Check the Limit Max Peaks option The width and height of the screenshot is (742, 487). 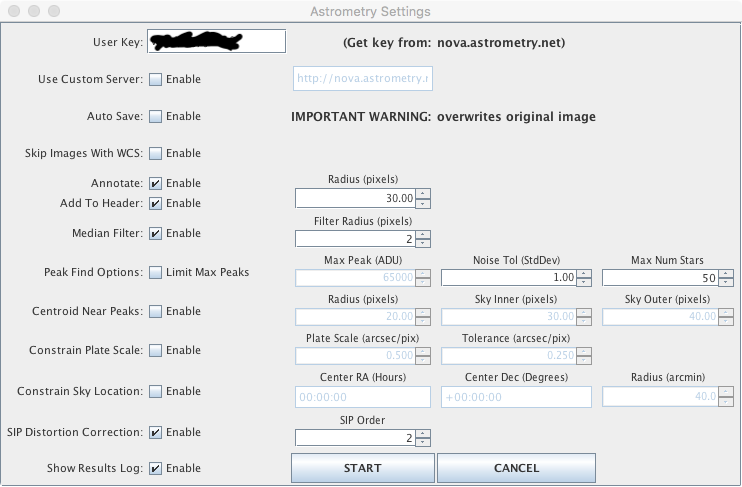coord(155,272)
